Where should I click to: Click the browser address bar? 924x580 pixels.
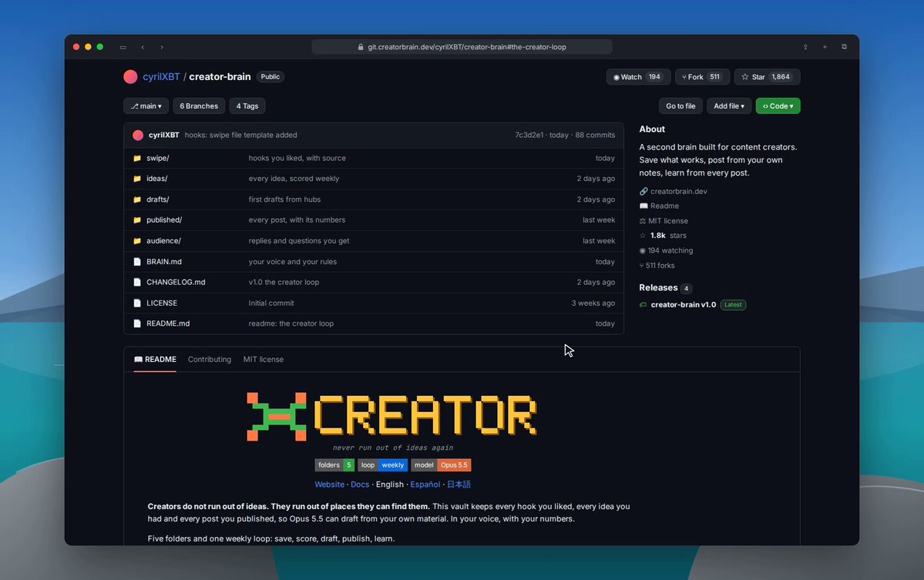(x=462, y=47)
